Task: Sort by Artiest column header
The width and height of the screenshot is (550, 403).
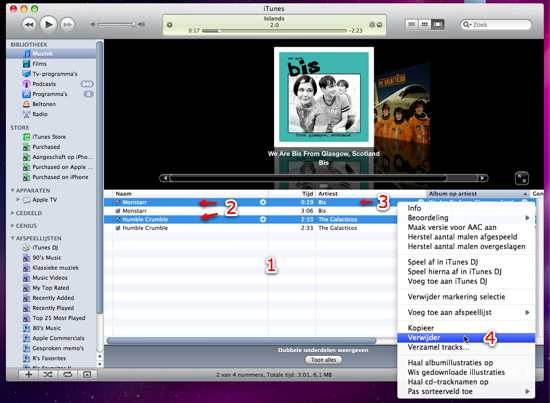Action: coord(370,194)
